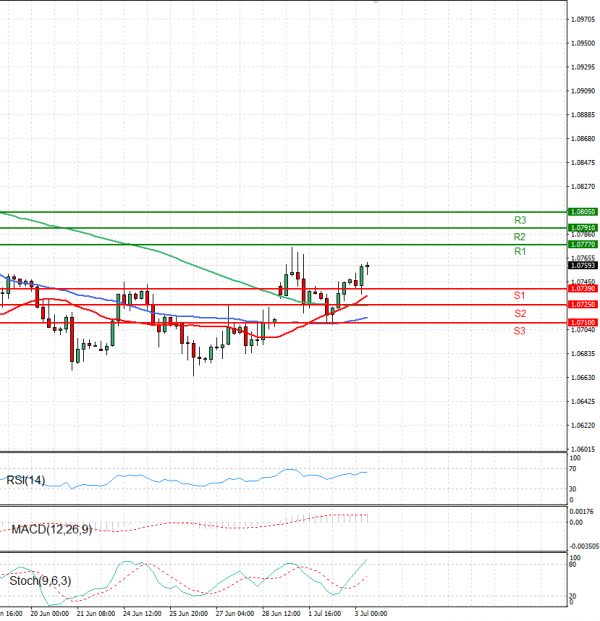Click the R2 resistance label

(519, 237)
